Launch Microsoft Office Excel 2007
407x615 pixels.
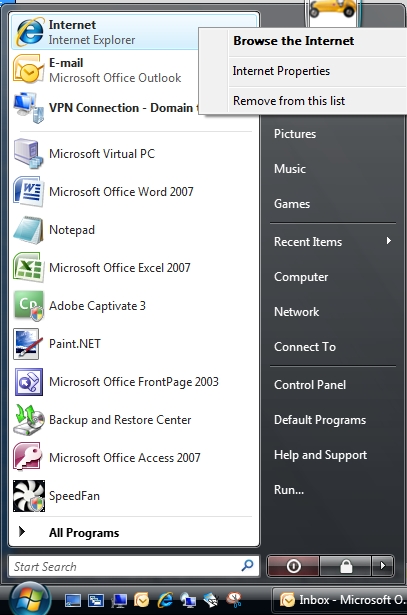pos(133,267)
